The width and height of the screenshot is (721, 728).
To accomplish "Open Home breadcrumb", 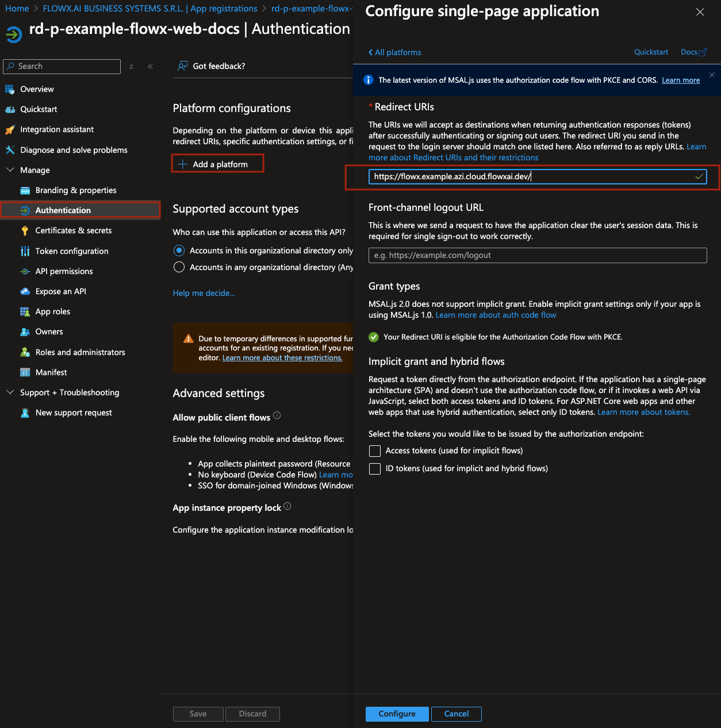I will click(x=17, y=9).
